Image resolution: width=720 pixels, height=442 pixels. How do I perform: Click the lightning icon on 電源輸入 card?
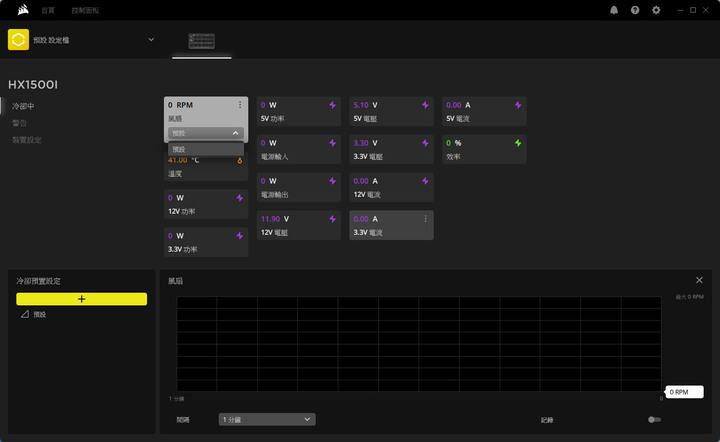coord(332,143)
